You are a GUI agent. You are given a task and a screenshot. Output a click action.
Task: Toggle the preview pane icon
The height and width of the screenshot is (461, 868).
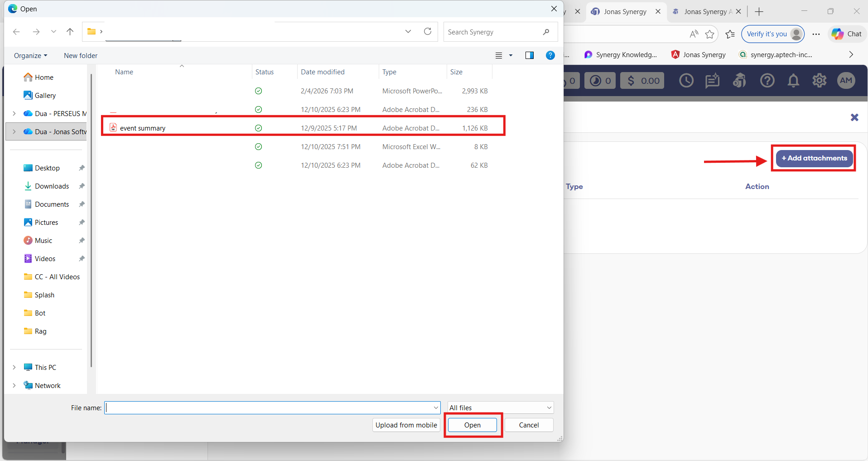tap(529, 55)
